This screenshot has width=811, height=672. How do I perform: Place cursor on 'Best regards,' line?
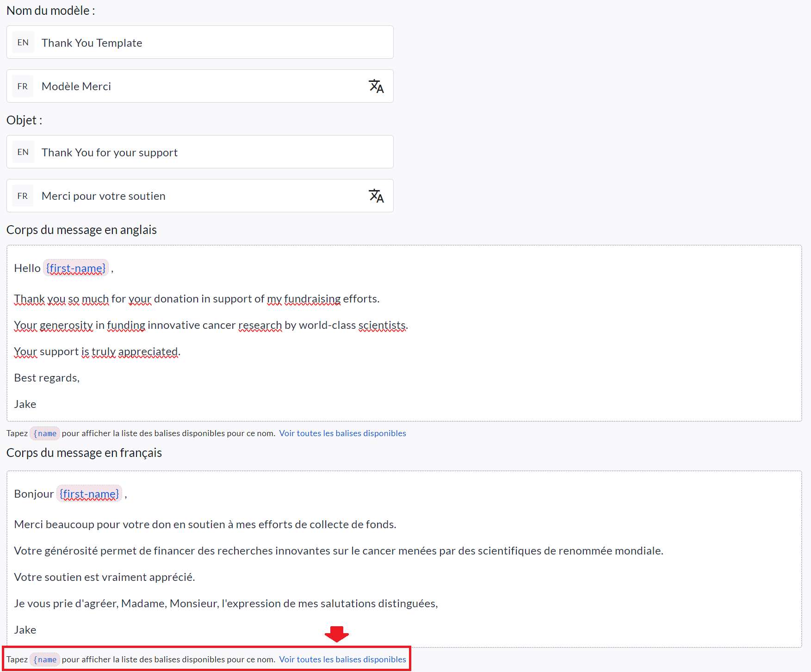pyautogui.click(x=47, y=378)
